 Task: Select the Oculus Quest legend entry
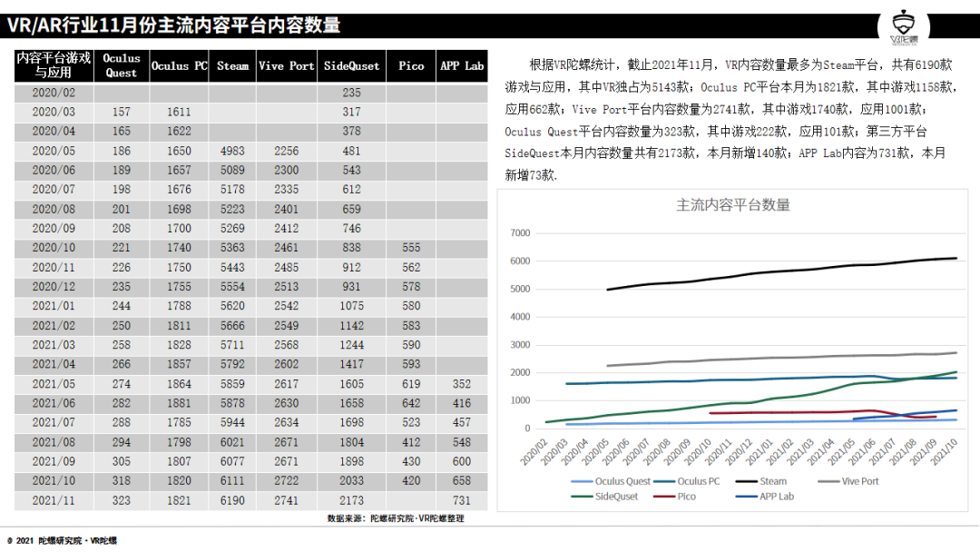point(611,481)
